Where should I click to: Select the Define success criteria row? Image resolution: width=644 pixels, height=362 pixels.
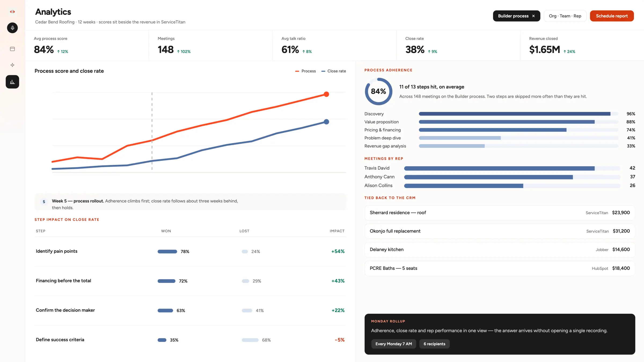coord(190,340)
